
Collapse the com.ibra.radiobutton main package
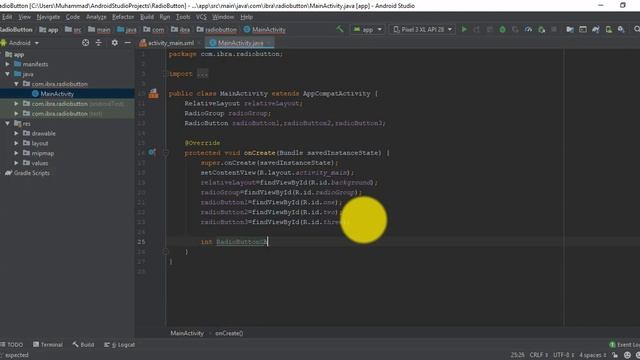[x=16, y=84]
